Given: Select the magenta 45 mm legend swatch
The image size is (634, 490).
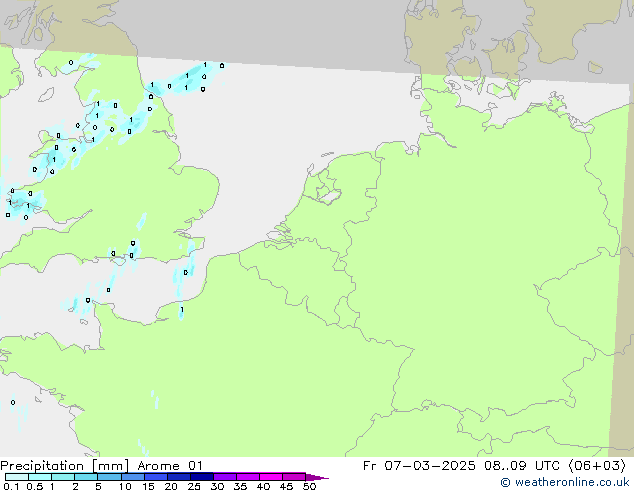Looking at the screenshot, I should coord(293,477).
